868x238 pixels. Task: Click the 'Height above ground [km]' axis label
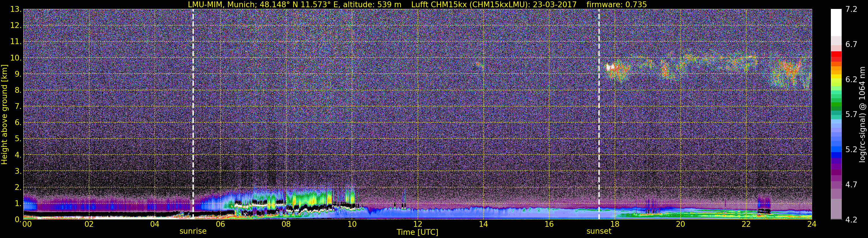4,114
